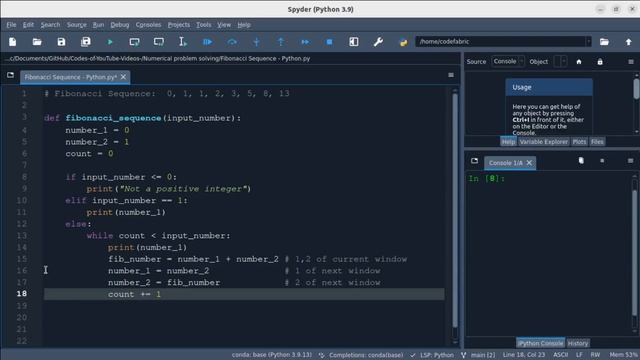Open the Projects menu
Viewport: 640px width, 360px height.
[x=179, y=25]
